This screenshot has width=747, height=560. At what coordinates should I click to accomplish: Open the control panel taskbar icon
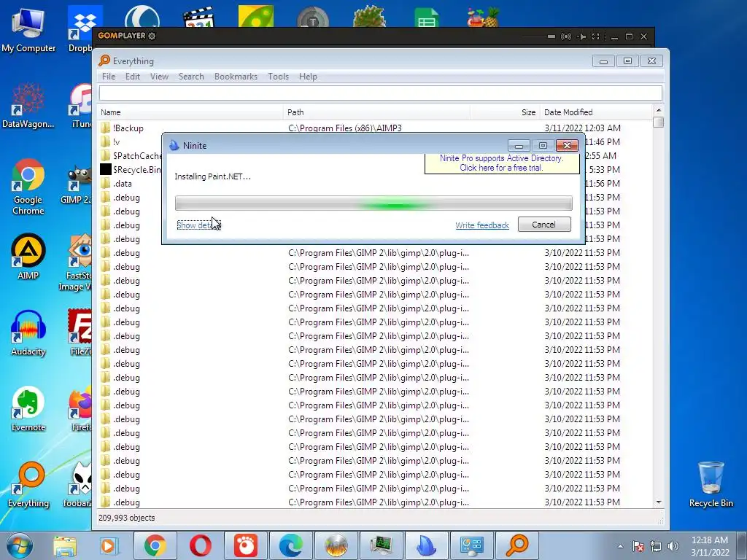(472, 545)
